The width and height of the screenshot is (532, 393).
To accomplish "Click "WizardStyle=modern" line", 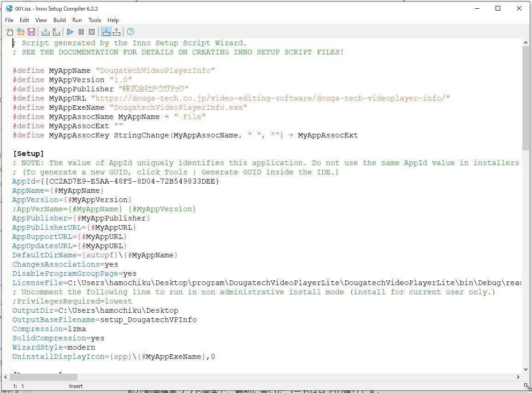I will point(54,347).
